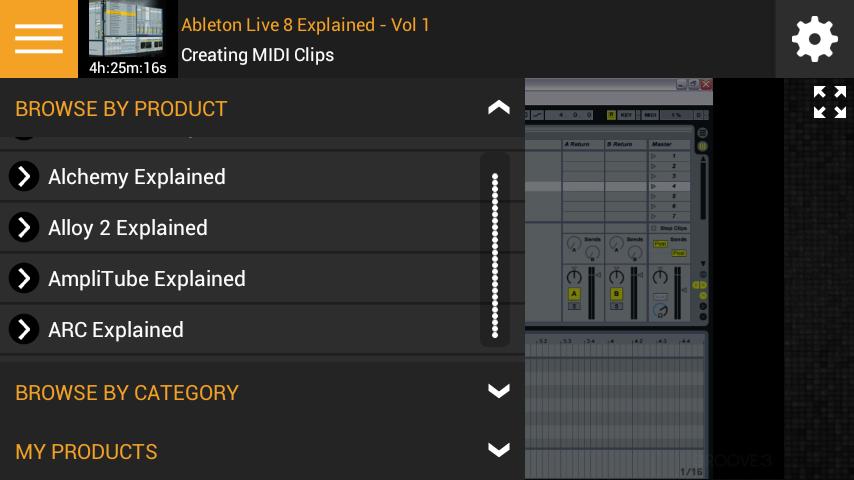854x480 pixels.
Task: Select the Creating MIDI Clips lesson title
Action: (x=257, y=55)
